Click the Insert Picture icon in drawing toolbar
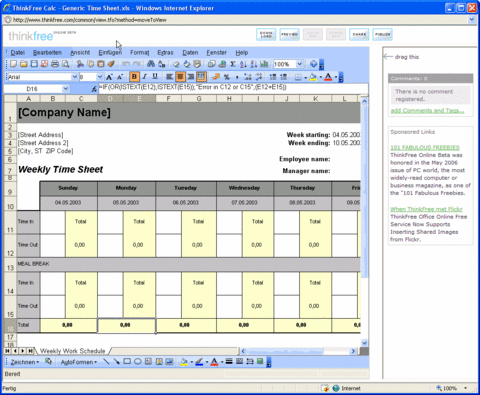 coord(169,361)
